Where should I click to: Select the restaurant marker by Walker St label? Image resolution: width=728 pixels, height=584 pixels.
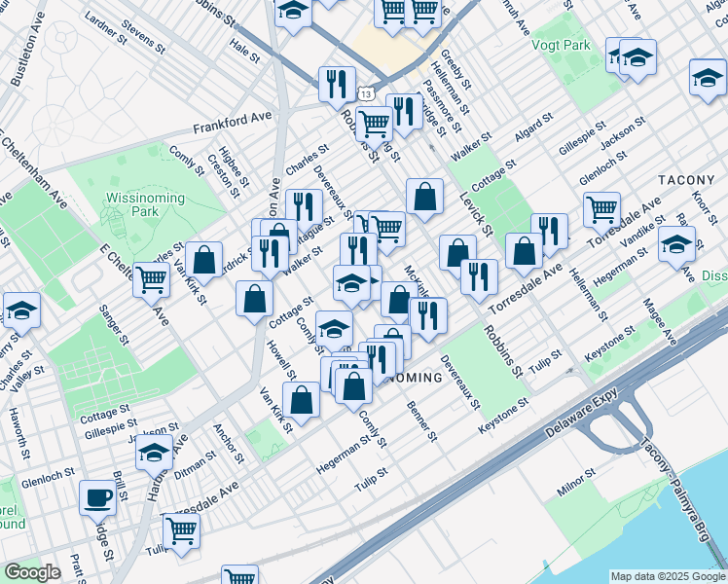click(x=270, y=255)
